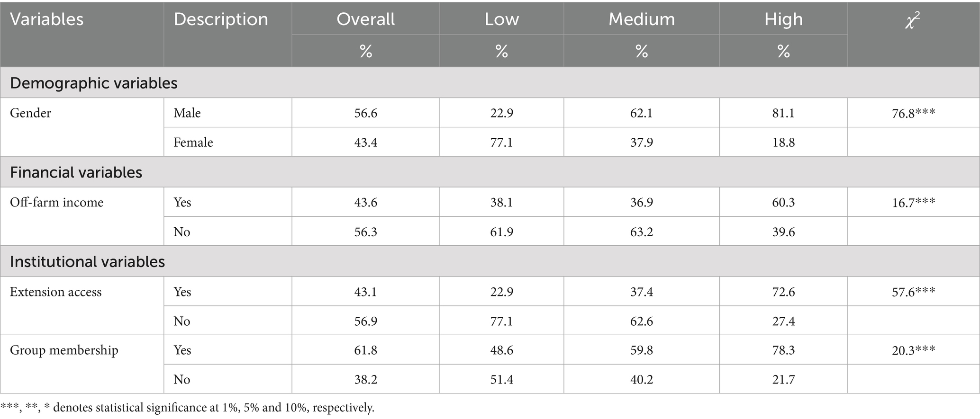Click the Description column header
The width and height of the screenshot is (980, 419).
click(x=221, y=19)
